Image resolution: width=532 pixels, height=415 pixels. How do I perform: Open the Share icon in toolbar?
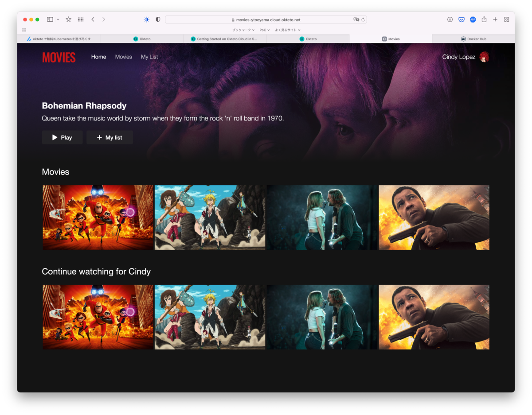coord(484,19)
